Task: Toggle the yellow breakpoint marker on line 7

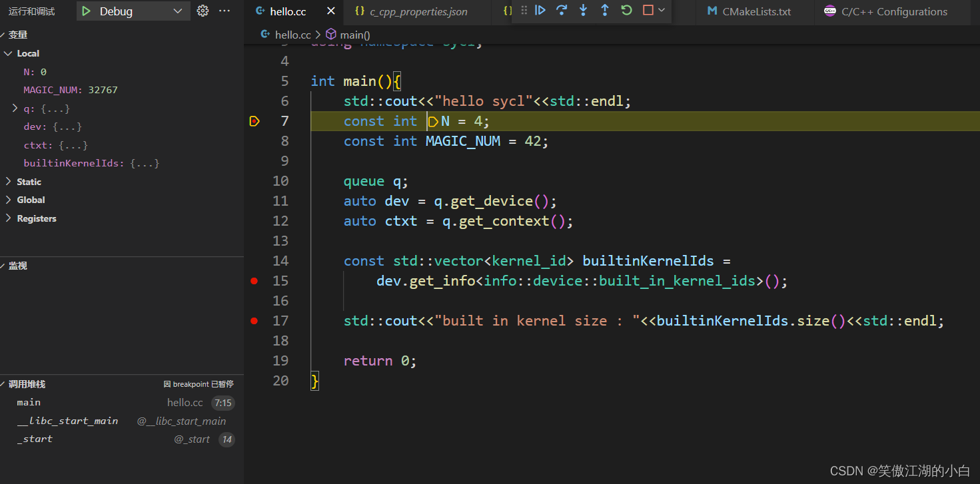Action: pos(254,121)
